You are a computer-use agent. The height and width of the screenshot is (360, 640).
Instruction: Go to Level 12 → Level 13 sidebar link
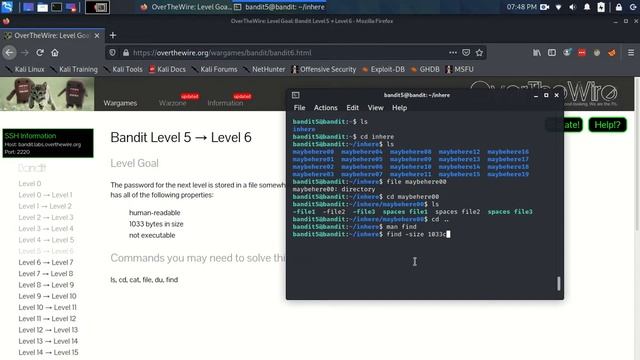(48, 330)
